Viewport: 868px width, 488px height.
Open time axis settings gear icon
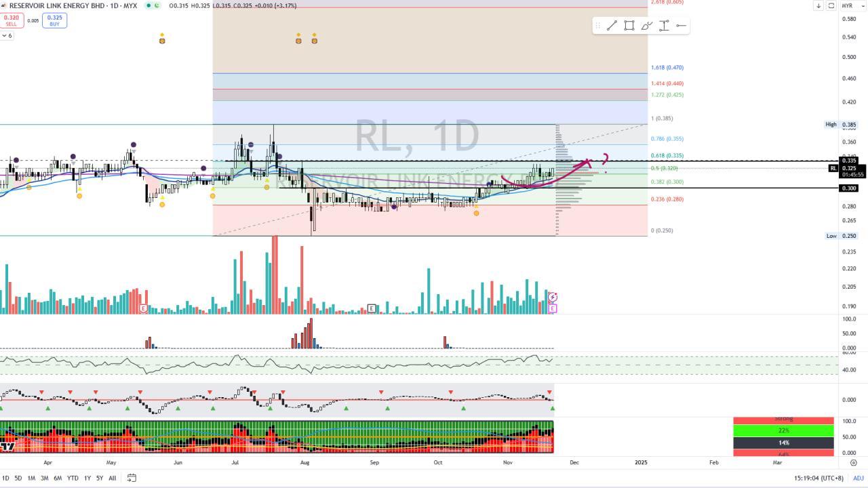(853, 462)
